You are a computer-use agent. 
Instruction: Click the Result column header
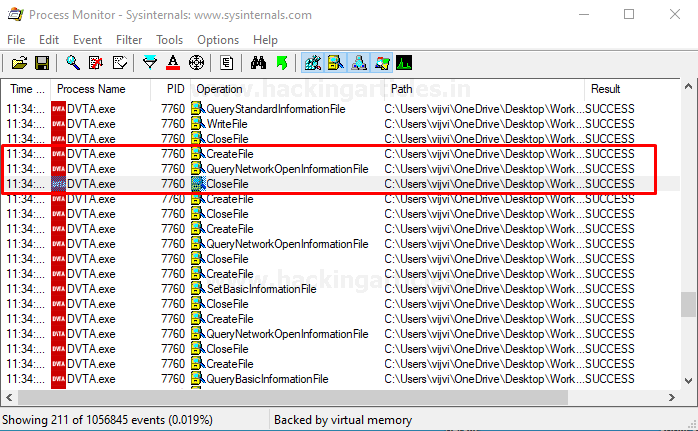pos(632,89)
